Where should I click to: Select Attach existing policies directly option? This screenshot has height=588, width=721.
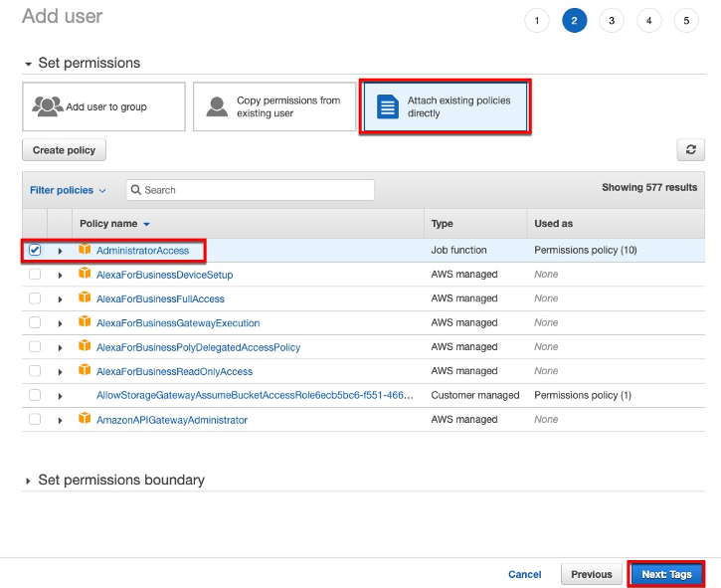pos(446,106)
